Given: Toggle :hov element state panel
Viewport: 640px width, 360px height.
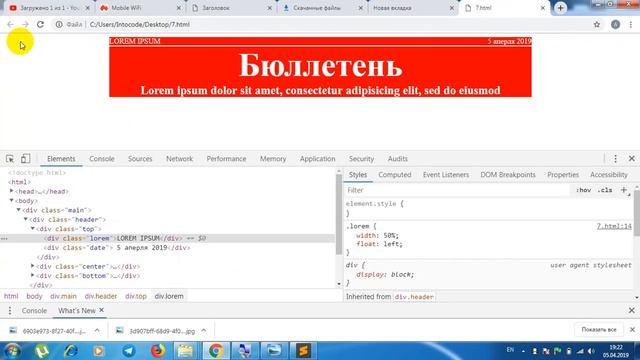Looking at the screenshot, I should [x=583, y=190].
